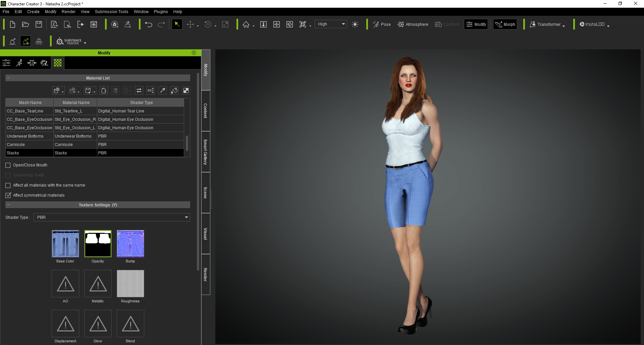Select the arrow Select tool
This screenshot has width=644, height=345.
(x=177, y=24)
